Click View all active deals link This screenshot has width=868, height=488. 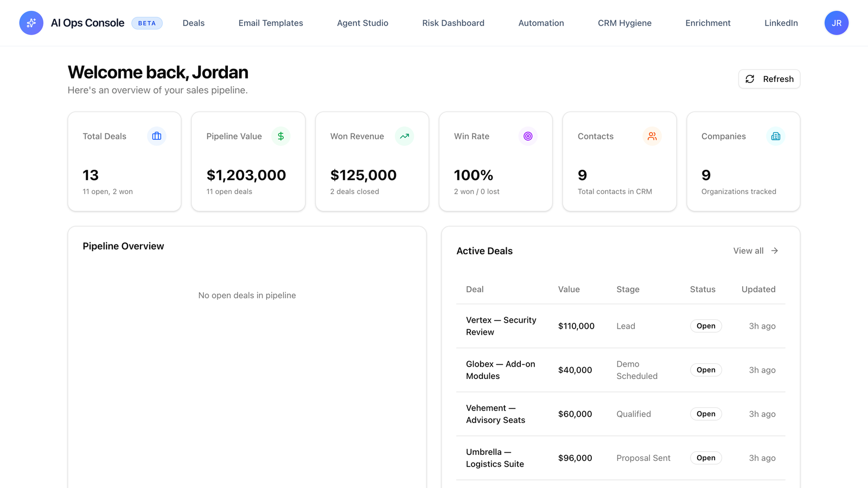[x=756, y=251]
